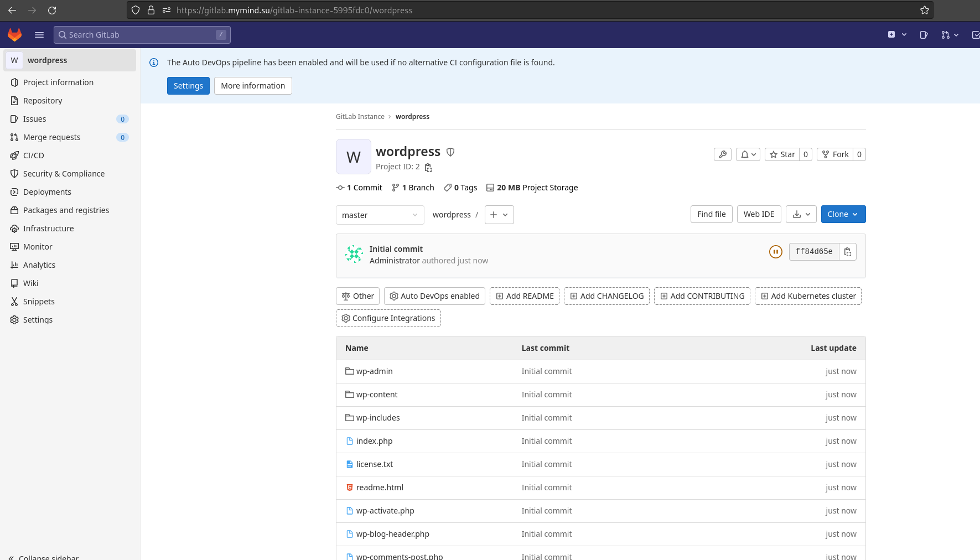Click the wordpress project avatar W

pos(354,157)
